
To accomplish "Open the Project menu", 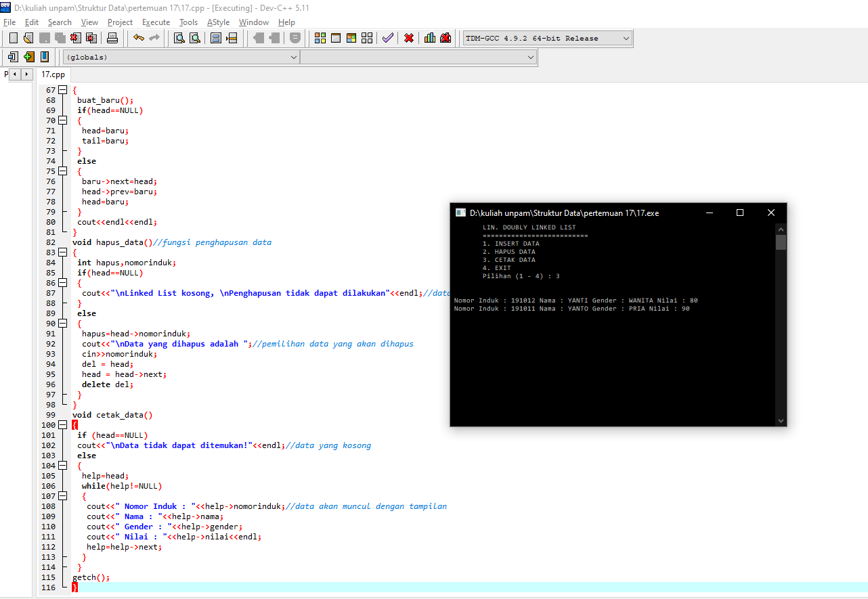I will (121, 22).
